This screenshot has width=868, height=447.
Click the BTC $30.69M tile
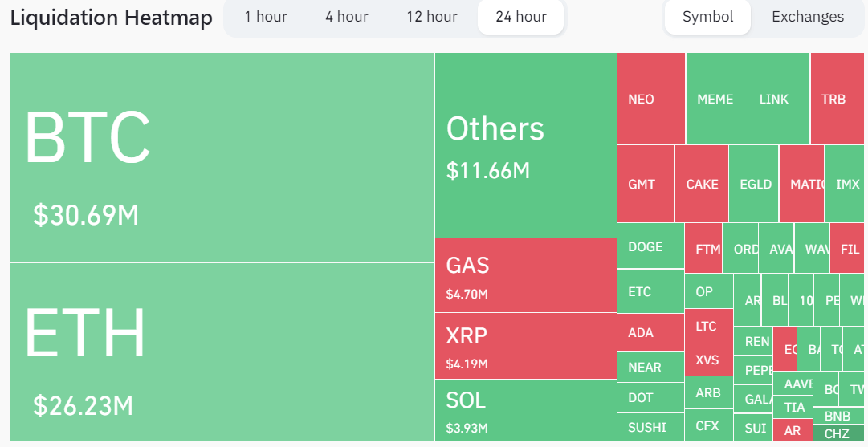(x=222, y=157)
